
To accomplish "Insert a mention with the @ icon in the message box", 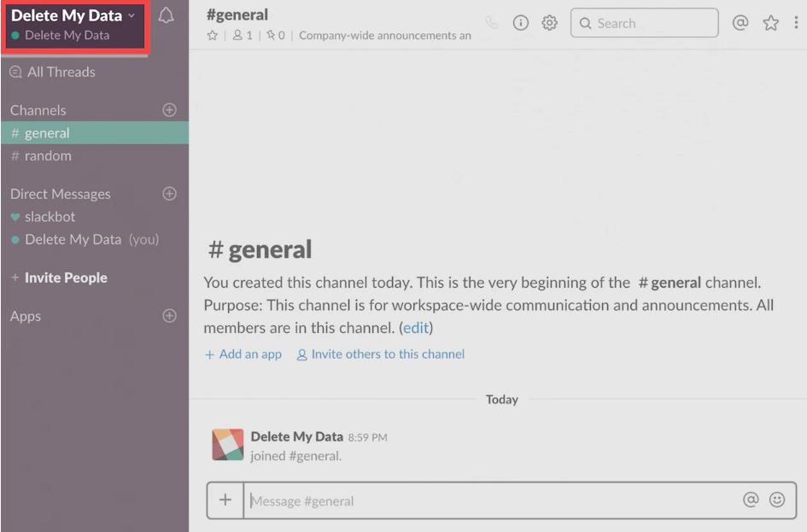I will point(751,499).
